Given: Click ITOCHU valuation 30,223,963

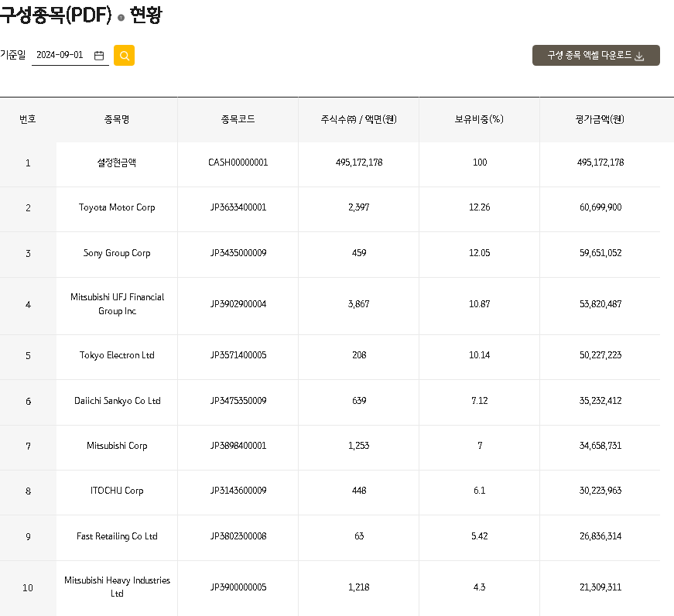Looking at the screenshot, I should coord(600,491).
